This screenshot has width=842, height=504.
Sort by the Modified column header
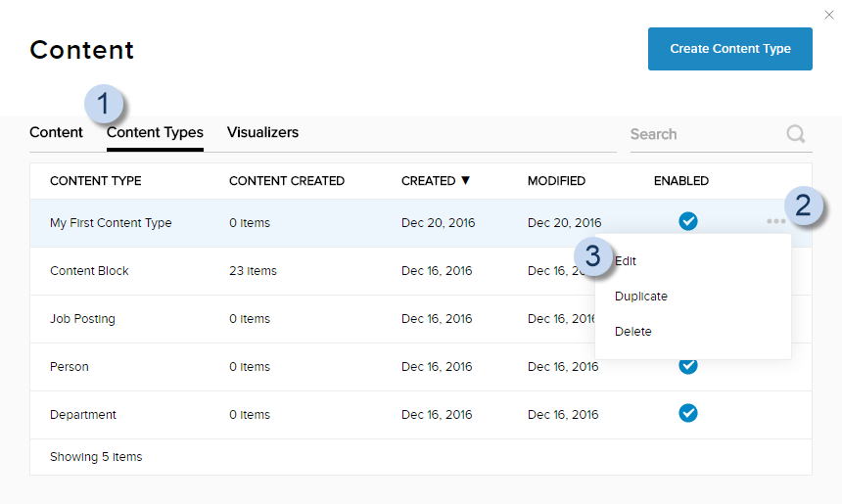pyautogui.click(x=556, y=181)
